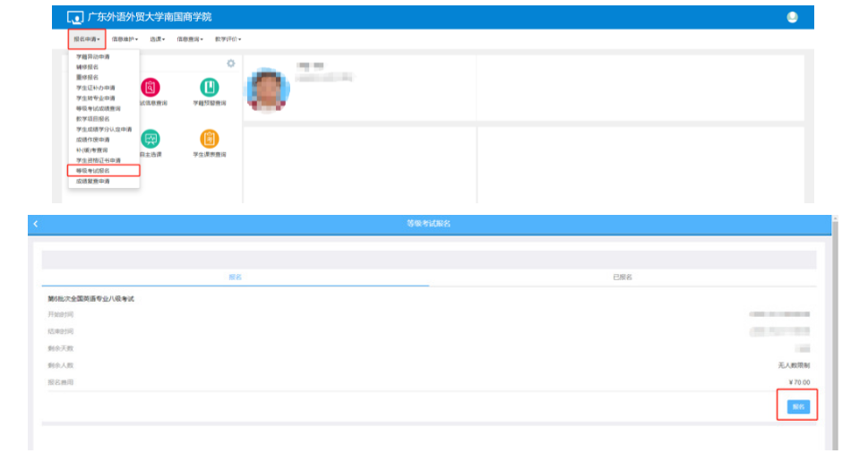Open the red clipboard search icon (考试信息查询)
The height and width of the screenshot is (462, 868).
coord(150,88)
